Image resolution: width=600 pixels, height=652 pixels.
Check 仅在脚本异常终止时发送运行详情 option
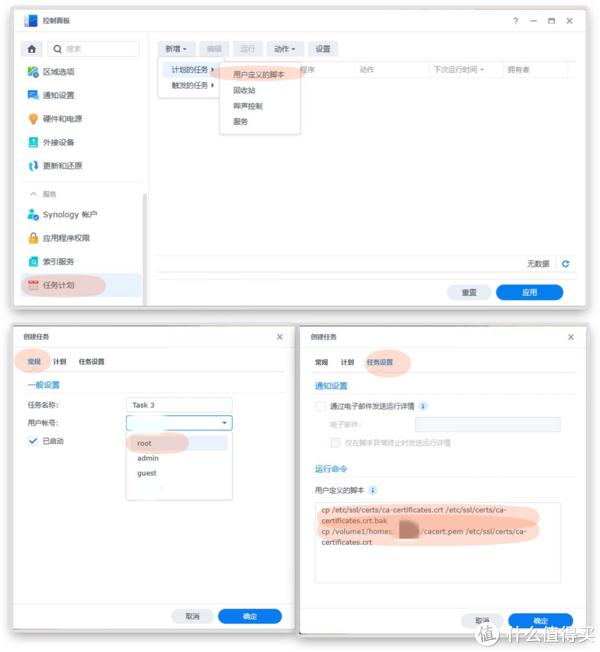[x=335, y=442]
